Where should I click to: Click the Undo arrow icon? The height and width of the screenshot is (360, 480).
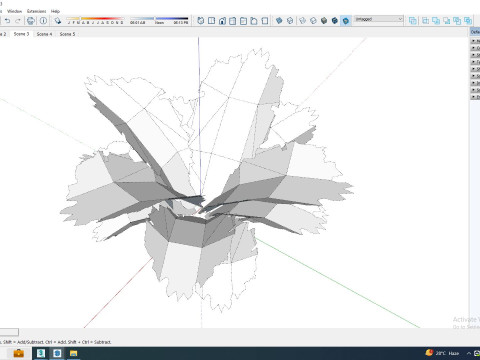coord(7,21)
